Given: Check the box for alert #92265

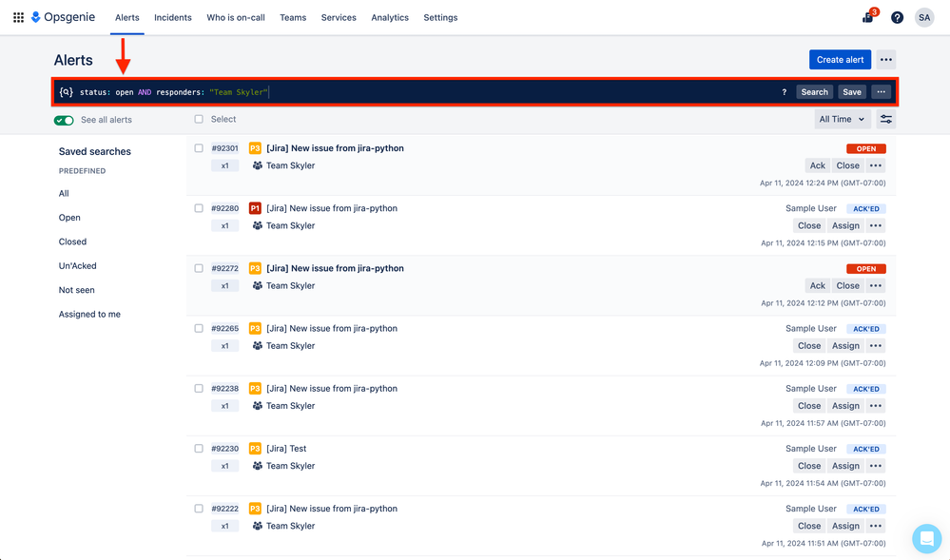Looking at the screenshot, I should click(199, 328).
